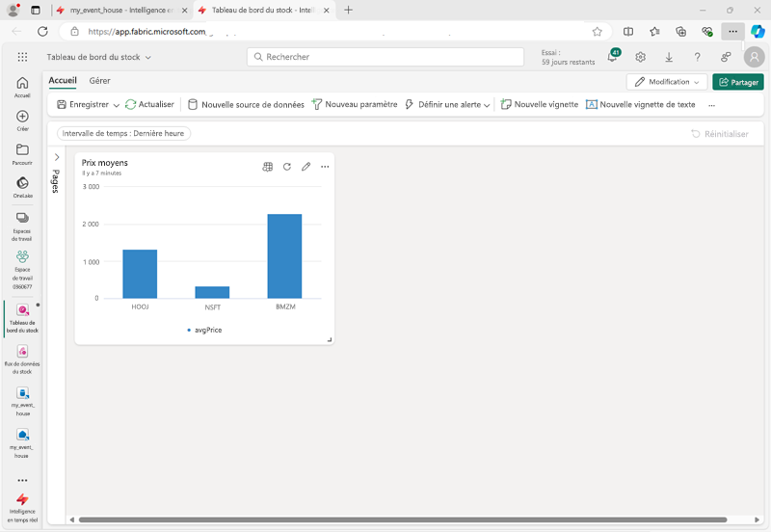Open settings gear icon
This screenshot has width=771, height=532.
[x=640, y=57]
